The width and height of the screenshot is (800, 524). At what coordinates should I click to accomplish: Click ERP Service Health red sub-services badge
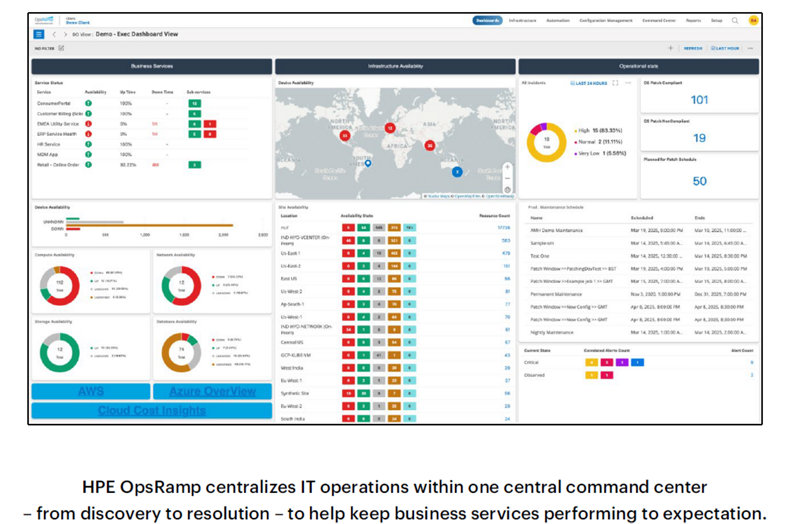coord(210,134)
